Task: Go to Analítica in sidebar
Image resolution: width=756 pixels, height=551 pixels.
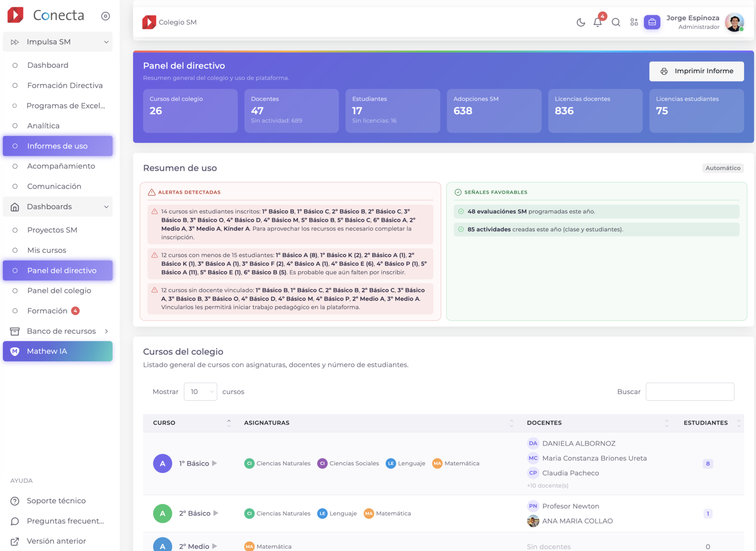Action: [58, 126]
